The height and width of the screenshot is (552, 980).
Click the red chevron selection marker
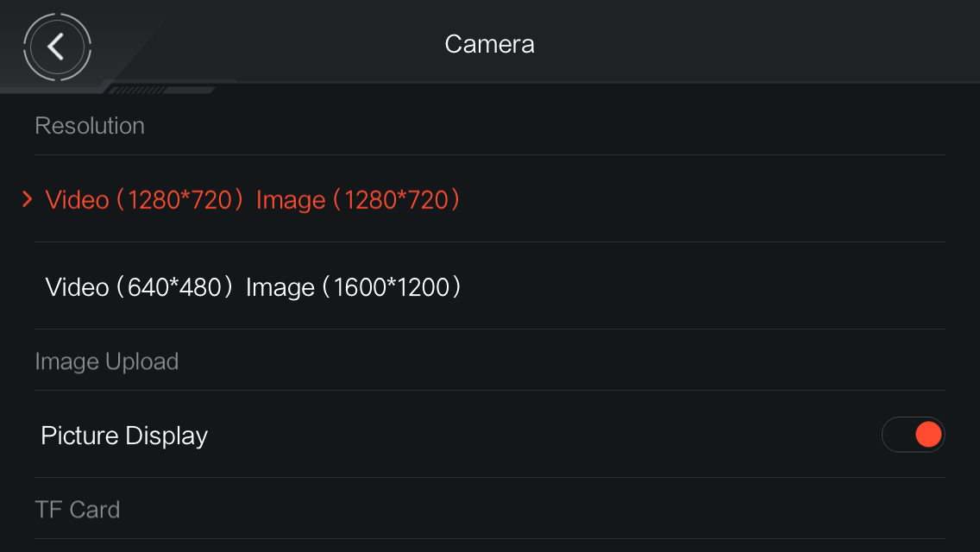coord(27,199)
